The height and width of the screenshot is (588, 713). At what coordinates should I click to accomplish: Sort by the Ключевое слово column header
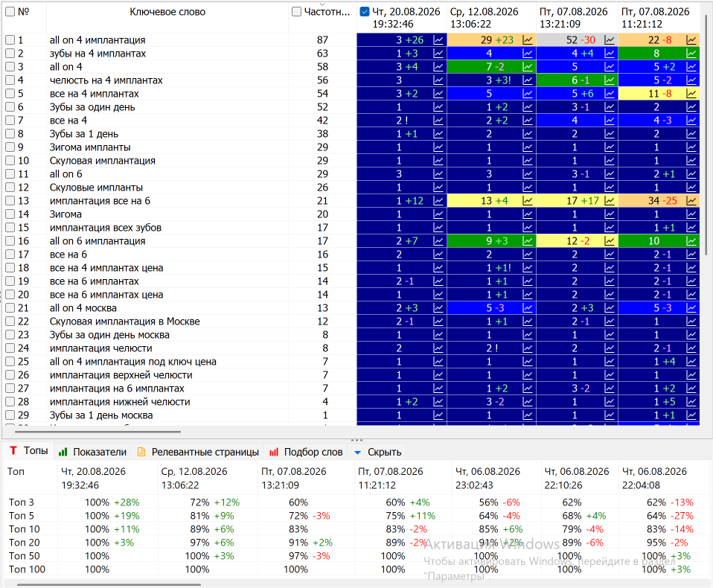(167, 12)
